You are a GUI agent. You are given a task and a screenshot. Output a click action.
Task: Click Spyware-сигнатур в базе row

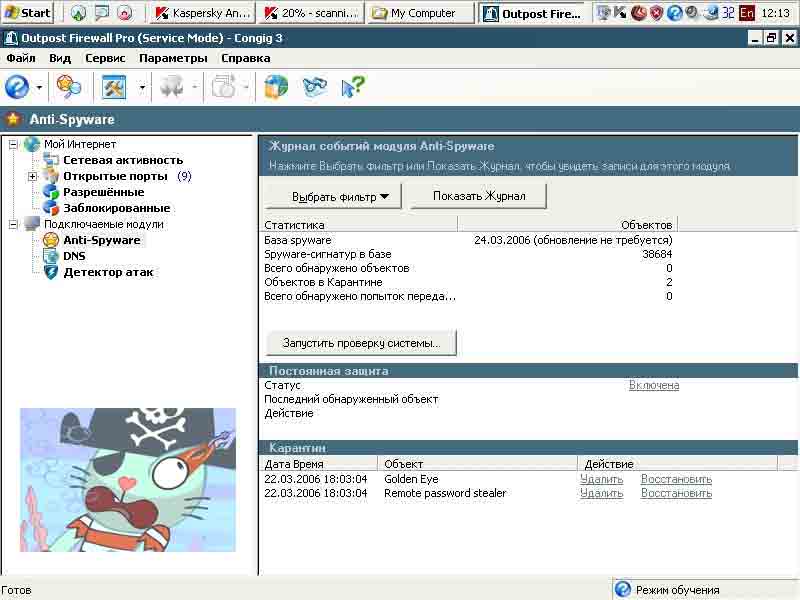(x=469, y=254)
